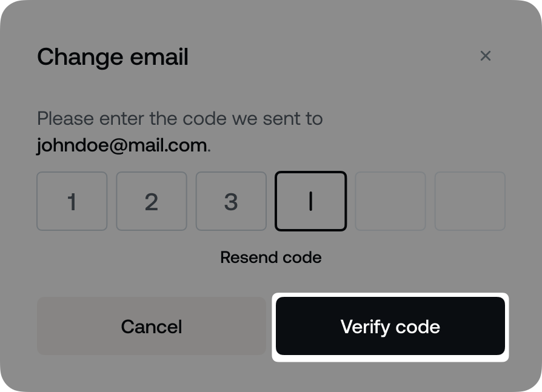Image resolution: width=542 pixels, height=392 pixels.
Task: Focus the active fourth code digit box
Action: pyautogui.click(x=310, y=201)
